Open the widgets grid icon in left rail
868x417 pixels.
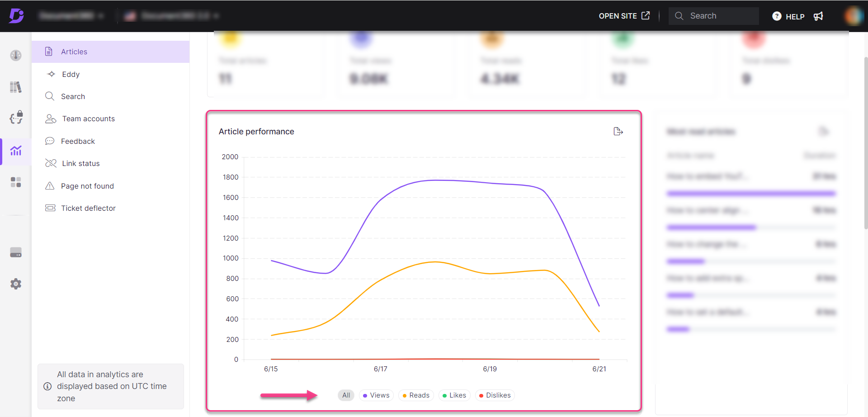tap(16, 182)
